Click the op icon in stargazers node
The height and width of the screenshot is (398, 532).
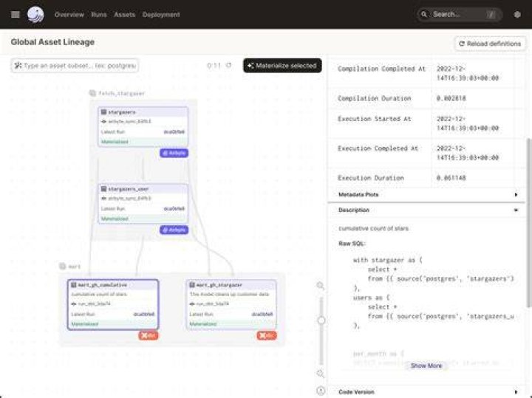click(104, 121)
